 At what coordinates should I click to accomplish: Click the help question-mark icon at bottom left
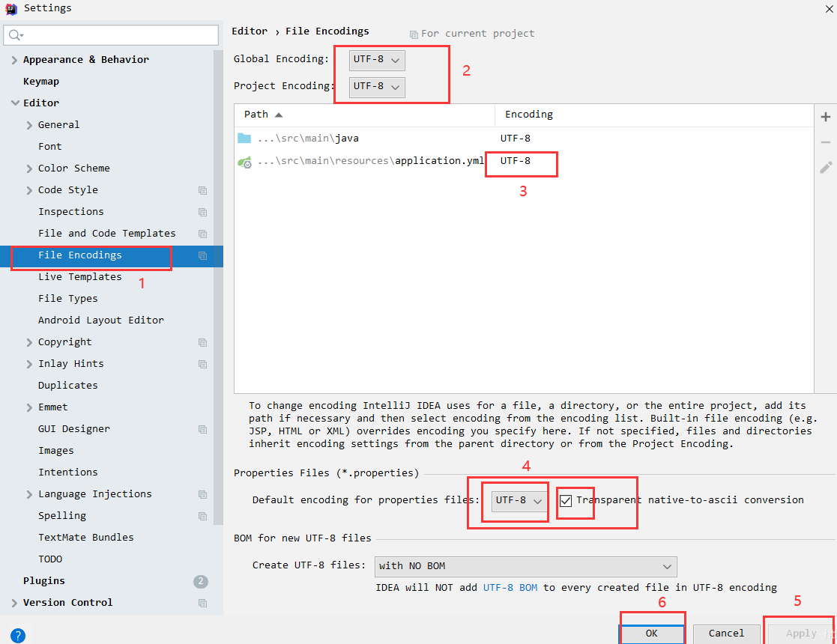[x=16, y=635]
